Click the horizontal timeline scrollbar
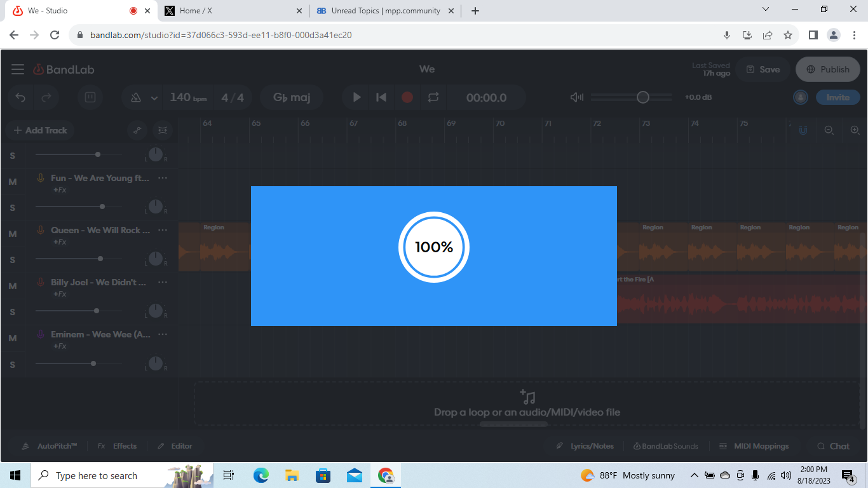Image resolution: width=868 pixels, height=488 pixels. pyautogui.click(x=513, y=424)
